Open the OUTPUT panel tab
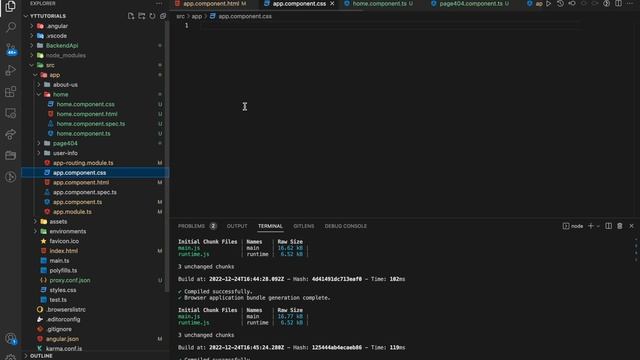The image size is (640, 360). pyautogui.click(x=237, y=226)
